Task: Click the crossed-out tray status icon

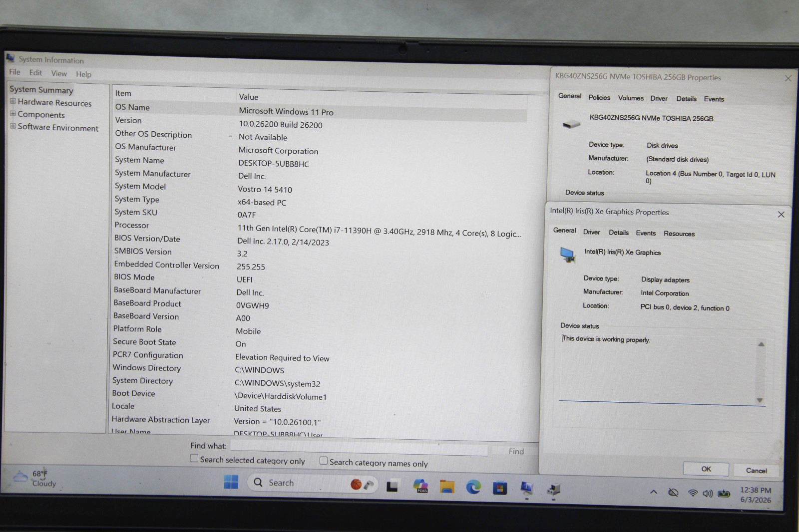Action: click(x=673, y=493)
